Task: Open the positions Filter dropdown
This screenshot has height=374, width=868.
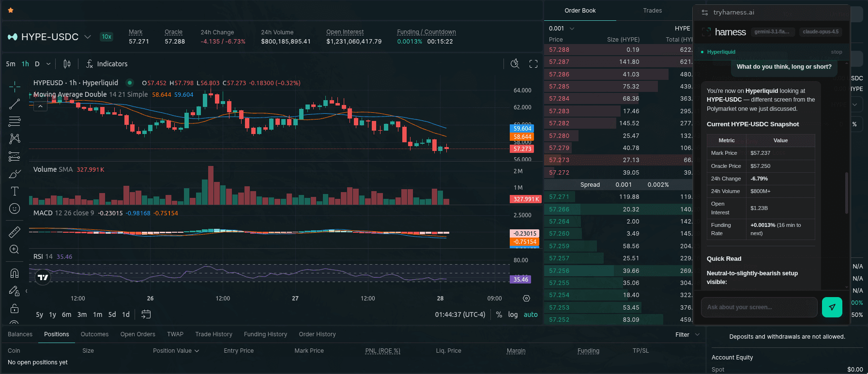Action: pyautogui.click(x=687, y=334)
